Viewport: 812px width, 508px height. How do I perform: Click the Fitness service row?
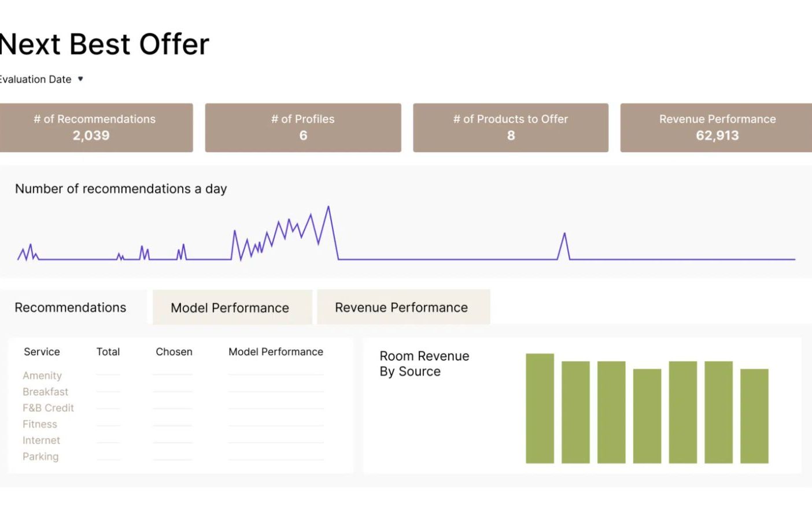tap(40, 424)
